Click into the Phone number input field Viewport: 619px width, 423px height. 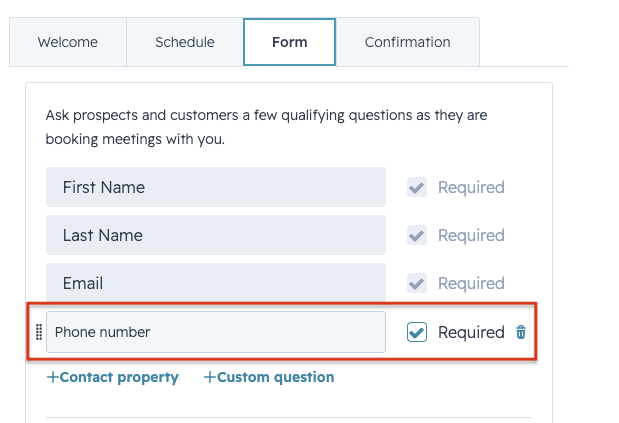(216, 332)
